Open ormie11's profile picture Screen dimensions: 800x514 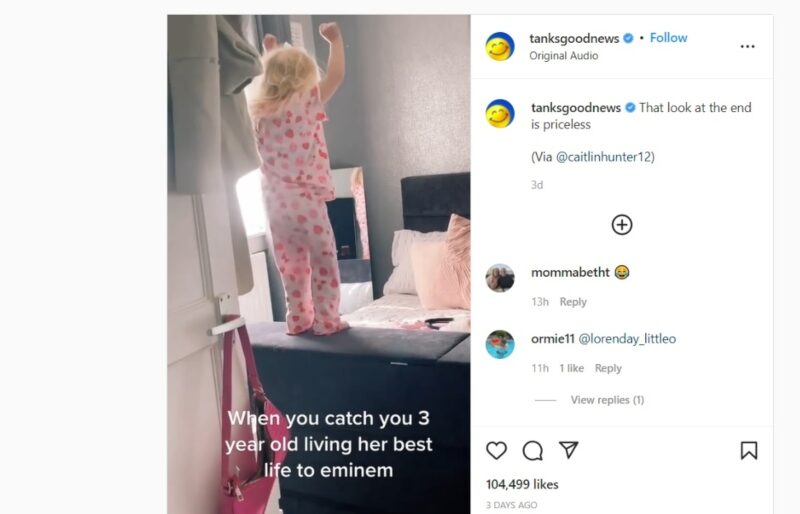pos(499,345)
